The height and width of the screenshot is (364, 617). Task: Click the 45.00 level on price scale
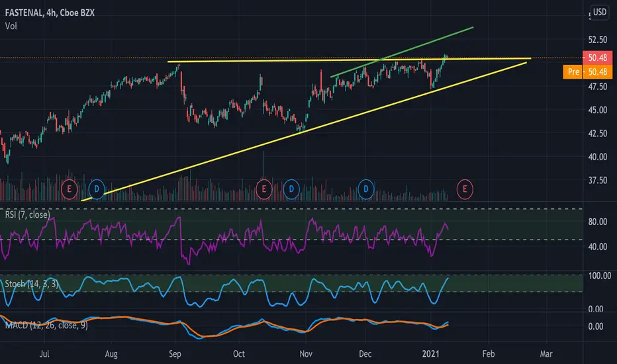(x=597, y=110)
